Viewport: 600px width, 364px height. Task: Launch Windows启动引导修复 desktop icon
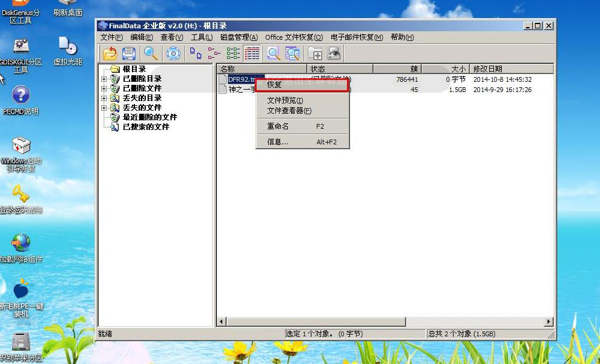point(20,154)
